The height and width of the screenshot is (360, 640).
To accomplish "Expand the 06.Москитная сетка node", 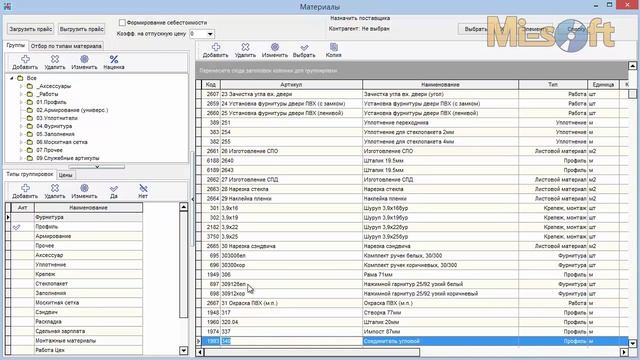I will (x=21, y=142).
